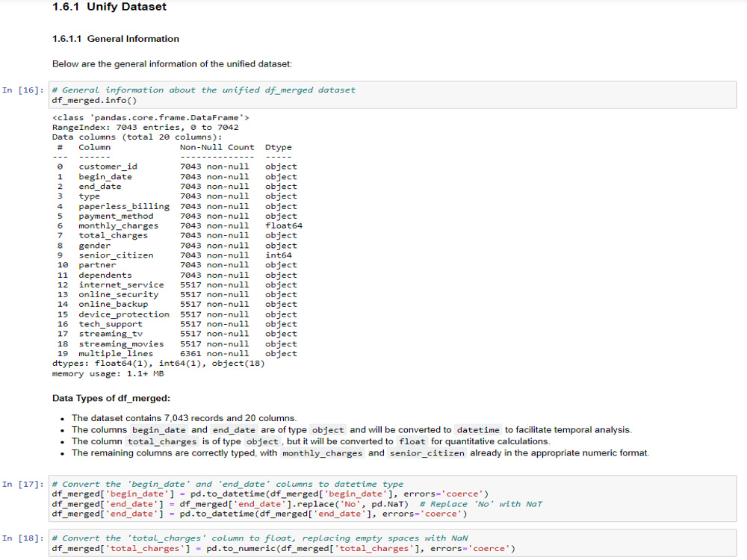This screenshot has height=560, width=747.
Task: Click the 'tech_support' column row
Action: [177, 324]
